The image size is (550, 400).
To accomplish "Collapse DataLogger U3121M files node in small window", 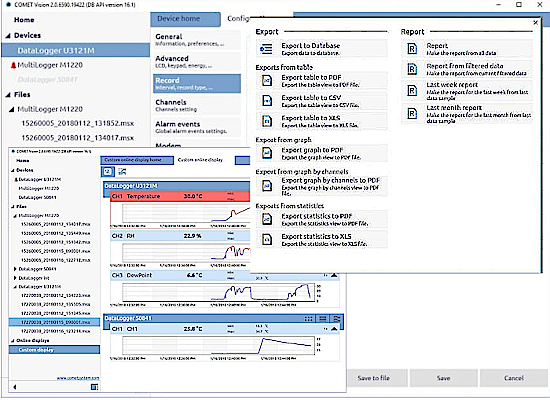I will [x=15, y=287].
